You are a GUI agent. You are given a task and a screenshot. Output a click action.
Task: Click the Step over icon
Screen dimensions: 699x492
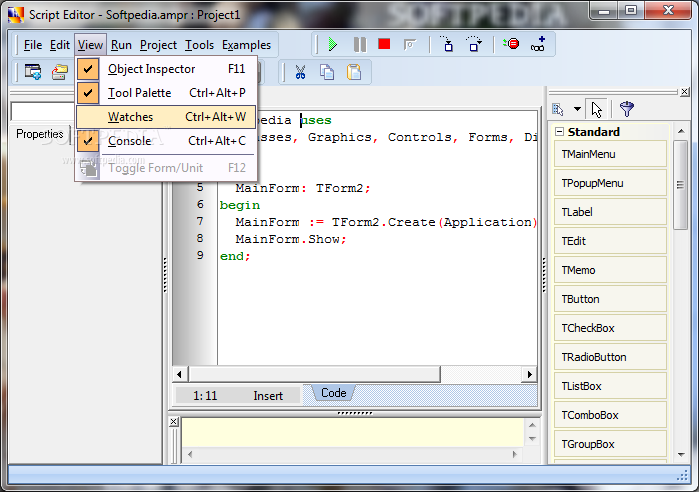(x=473, y=44)
